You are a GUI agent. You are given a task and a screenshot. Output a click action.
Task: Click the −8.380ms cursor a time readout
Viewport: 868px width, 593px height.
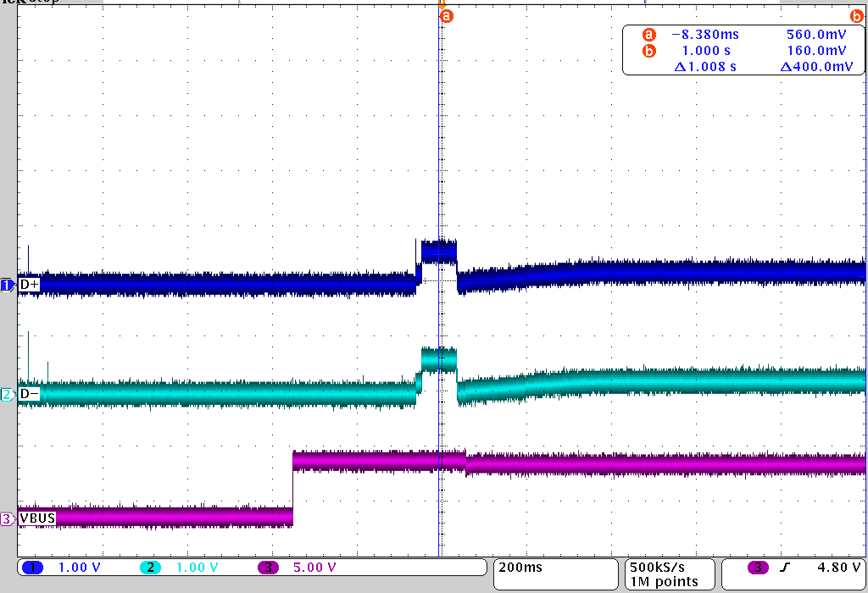[708, 35]
